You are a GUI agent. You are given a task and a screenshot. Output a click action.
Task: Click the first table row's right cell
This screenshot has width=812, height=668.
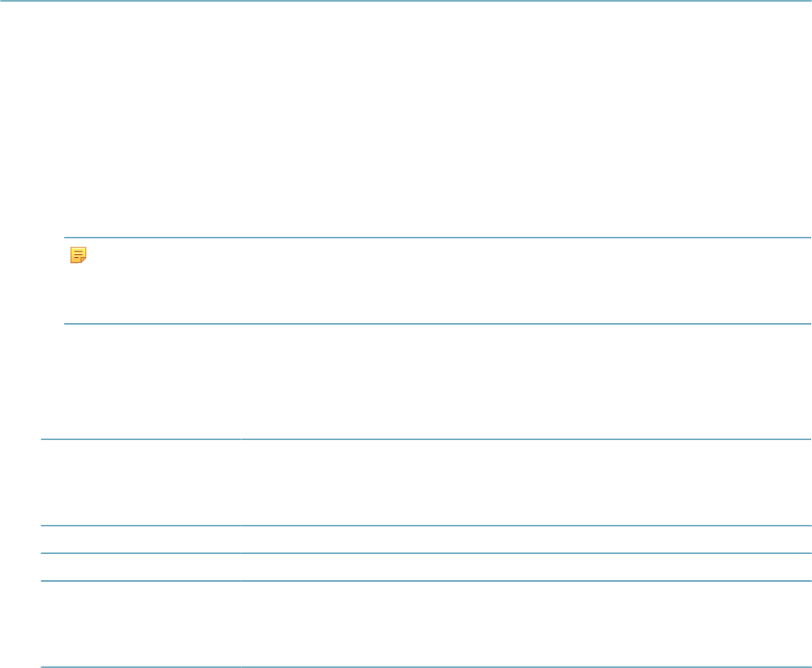tap(526, 482)
